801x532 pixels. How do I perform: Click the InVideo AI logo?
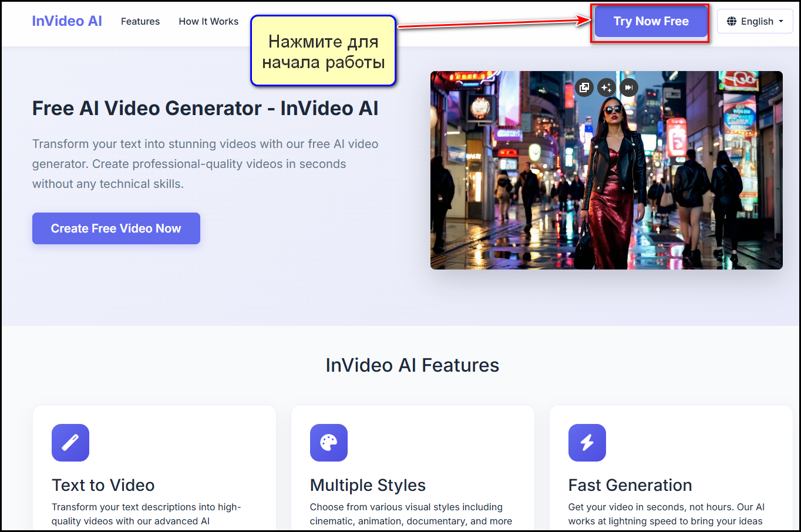click(66, 21)
